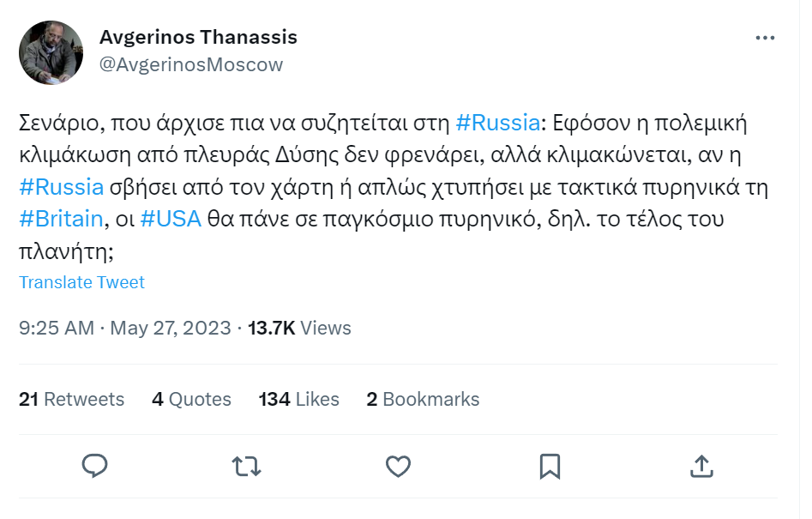This screenshot has height=519, width=812.
Task: Click the Avgerinos Thanassis display name
Action: (x=198, y=37)
